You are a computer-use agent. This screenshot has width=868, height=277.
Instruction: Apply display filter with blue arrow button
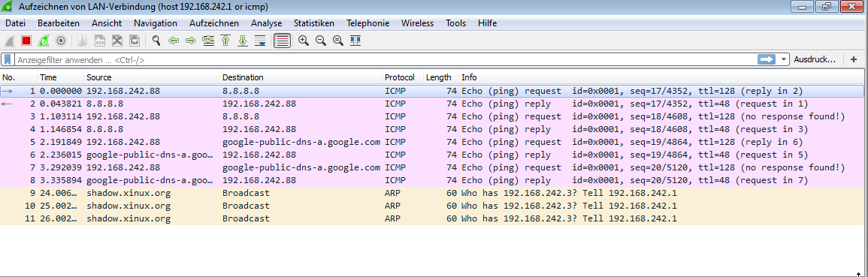[767, 60]
